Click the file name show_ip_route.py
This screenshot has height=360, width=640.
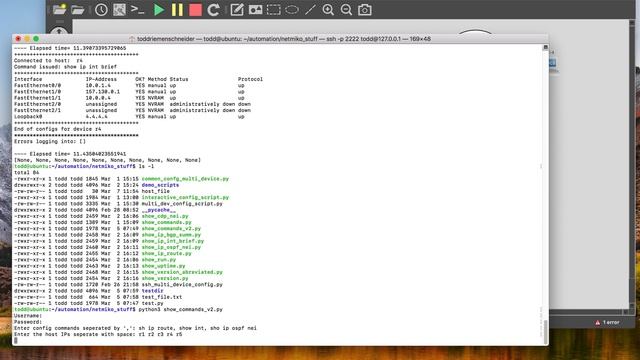(167, 253)
